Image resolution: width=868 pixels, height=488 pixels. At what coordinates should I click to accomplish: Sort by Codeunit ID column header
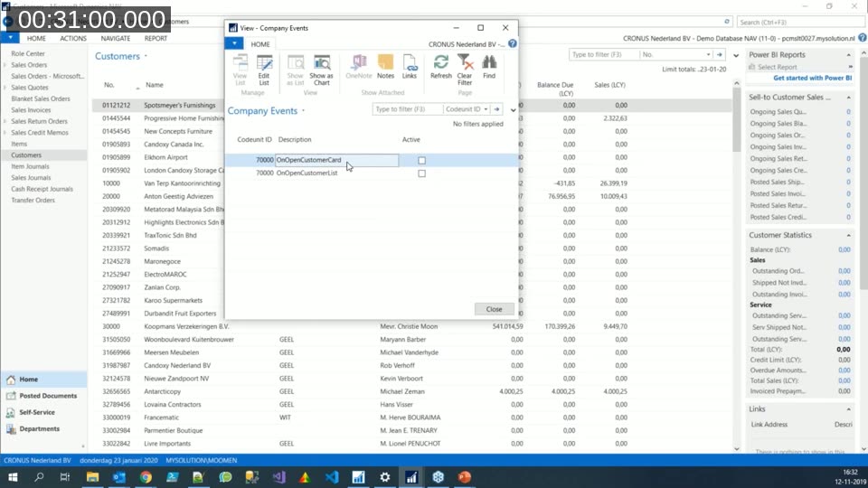click(x=254, y=139)
